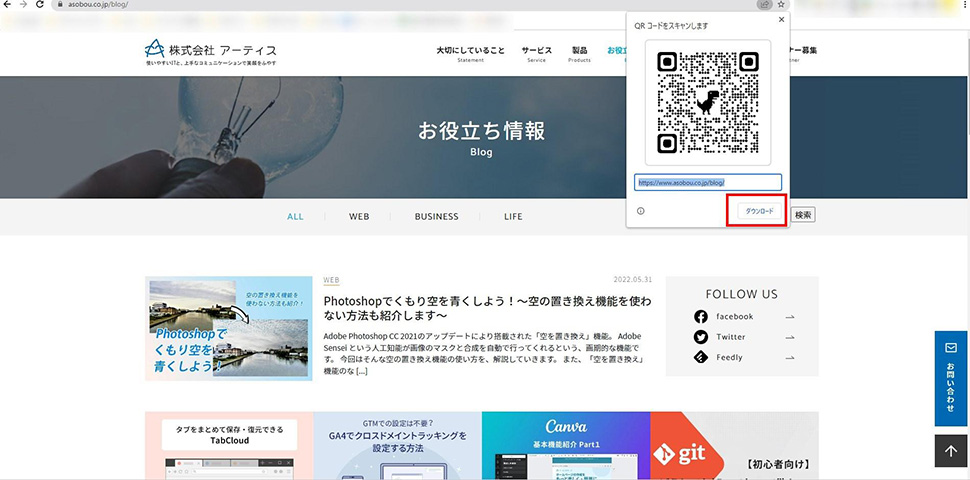Click the arrow beside Feedly
The image size is (970, 480).
coord(789,358)
